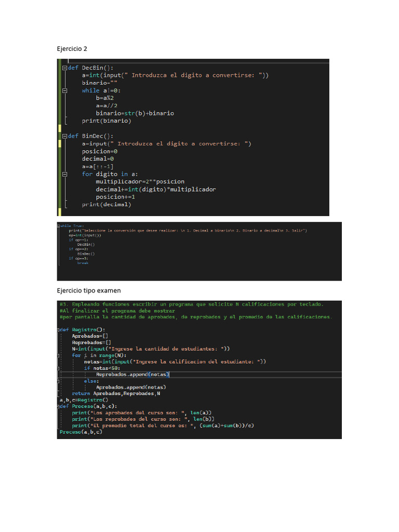The width and height of the screenshot is (399, 532).
Task: Click the 'Ejercicio 2' heading
Action: [72, 49]
